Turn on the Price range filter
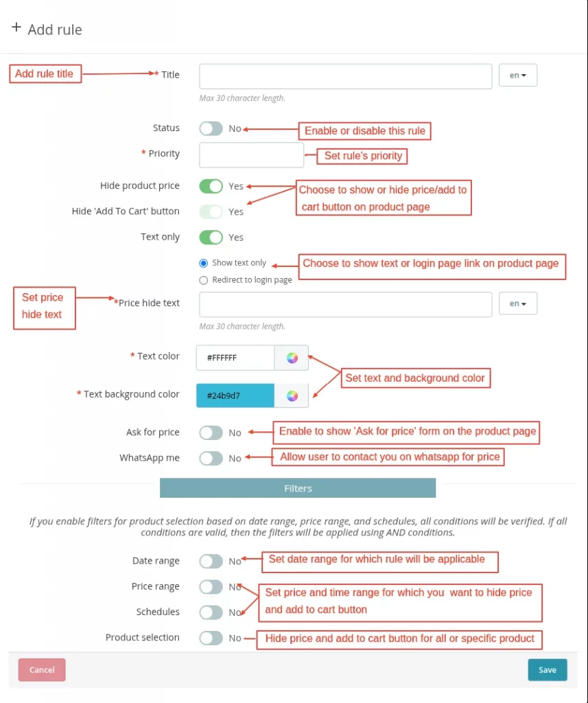Screen dimensions: 588x703 211,587
